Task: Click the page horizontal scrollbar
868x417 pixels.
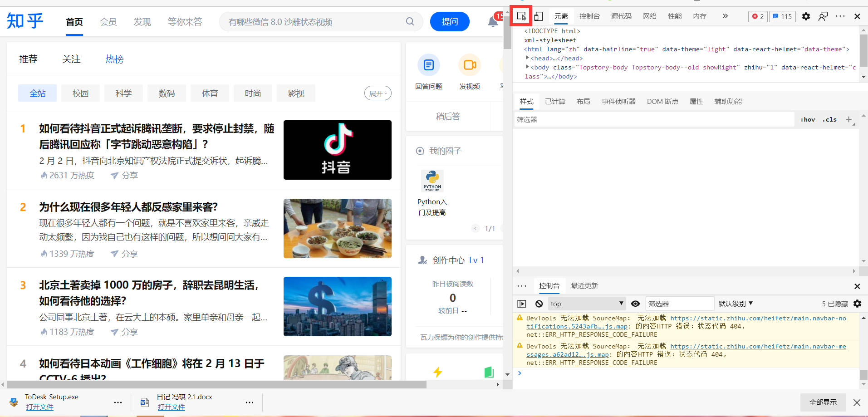Action: (x=217, y=384)
